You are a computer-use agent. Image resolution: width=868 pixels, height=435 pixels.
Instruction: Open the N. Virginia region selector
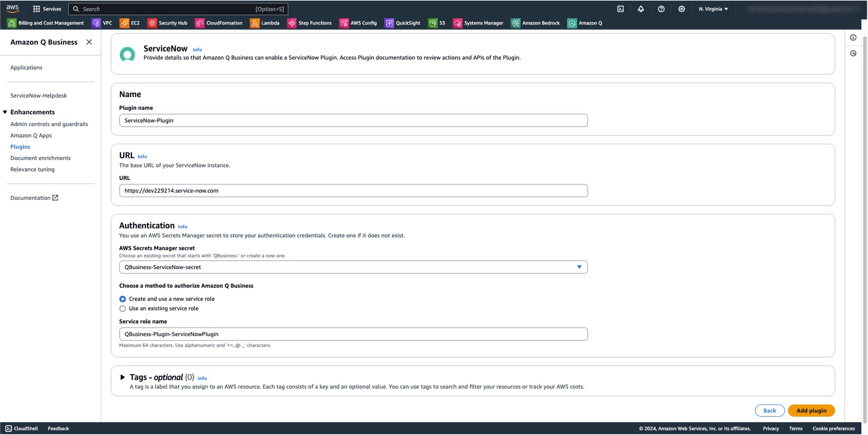pyautogui.click(x=713, y=9)
